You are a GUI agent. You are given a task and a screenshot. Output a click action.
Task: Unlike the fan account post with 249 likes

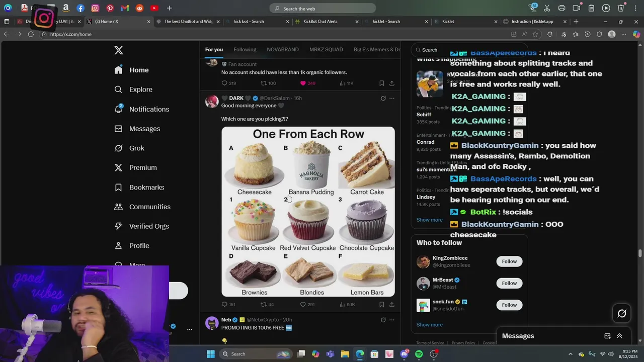307,83
